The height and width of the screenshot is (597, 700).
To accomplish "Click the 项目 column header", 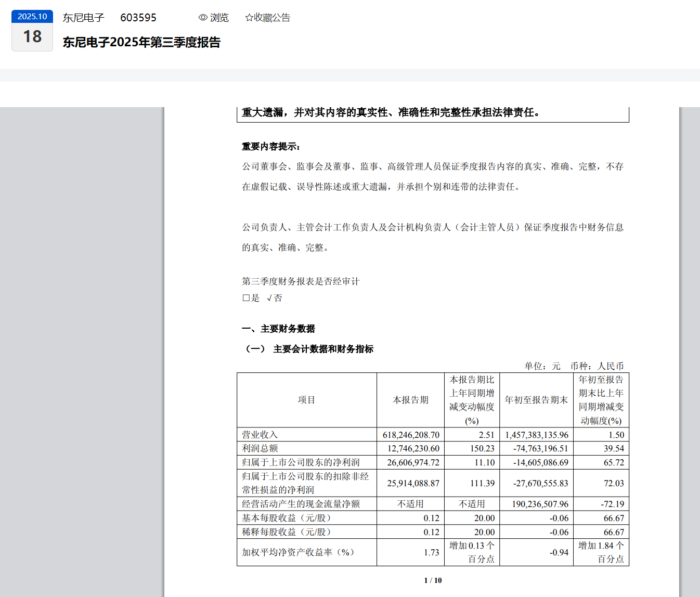I will tap(307, 400).
